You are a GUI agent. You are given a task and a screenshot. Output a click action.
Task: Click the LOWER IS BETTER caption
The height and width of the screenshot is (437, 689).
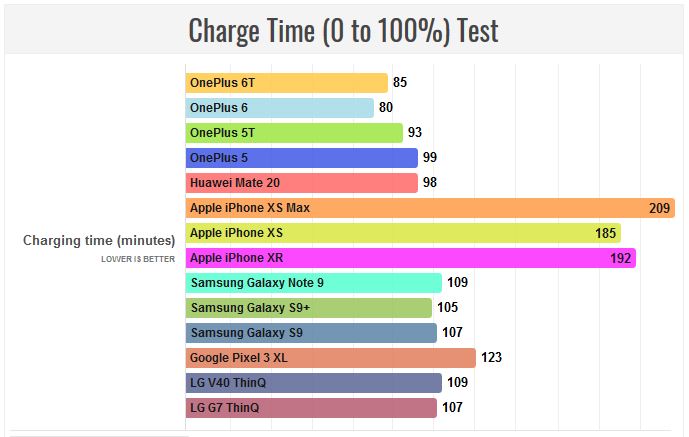pos(138,259)
